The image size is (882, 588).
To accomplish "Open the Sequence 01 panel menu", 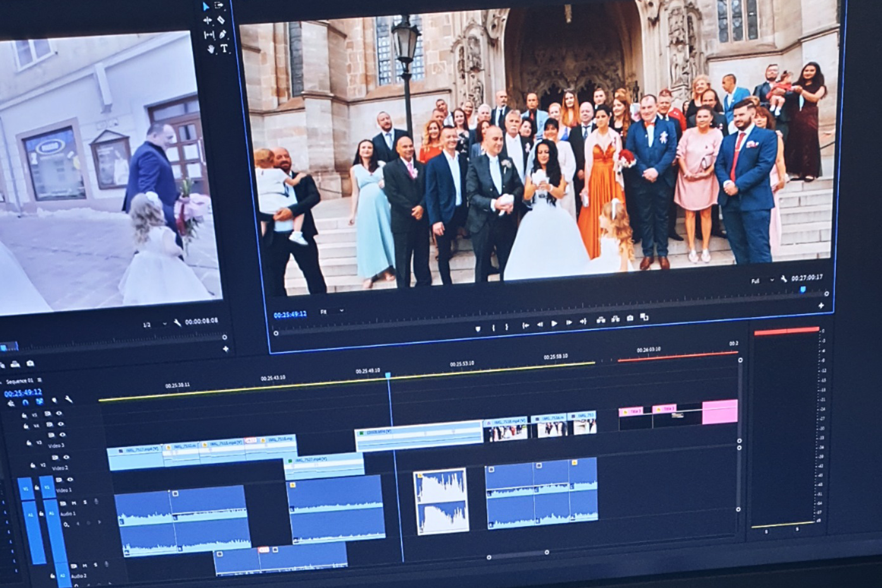I will [39, 380].
